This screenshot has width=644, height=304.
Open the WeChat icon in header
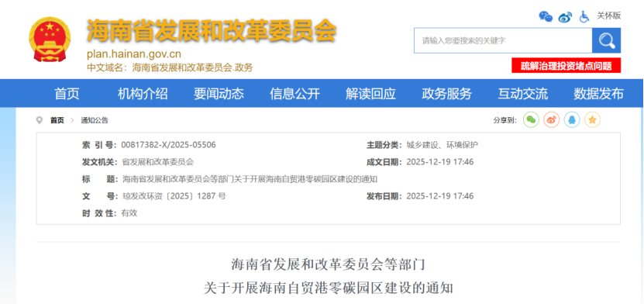pyautogui.click(x=546, y=16)
